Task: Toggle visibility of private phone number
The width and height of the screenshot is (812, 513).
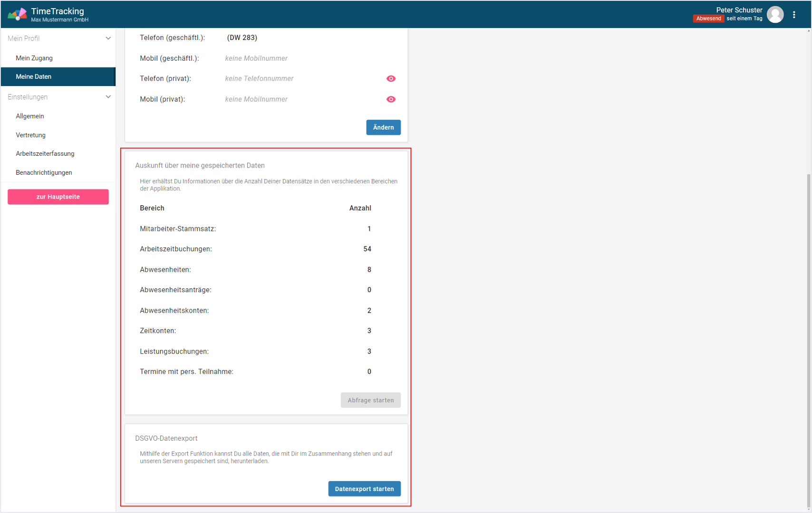Action: (391, 79)
